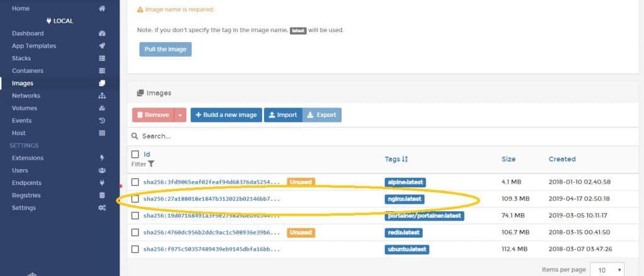
Task: Click the Home icon in sidebar
Action: click(102, 9)
